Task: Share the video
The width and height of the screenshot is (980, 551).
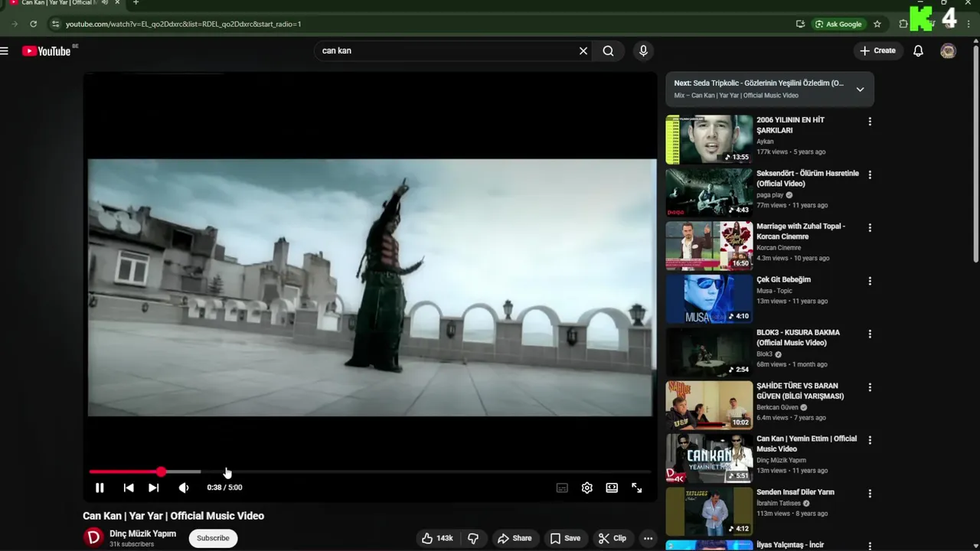Action: point(514,538)
